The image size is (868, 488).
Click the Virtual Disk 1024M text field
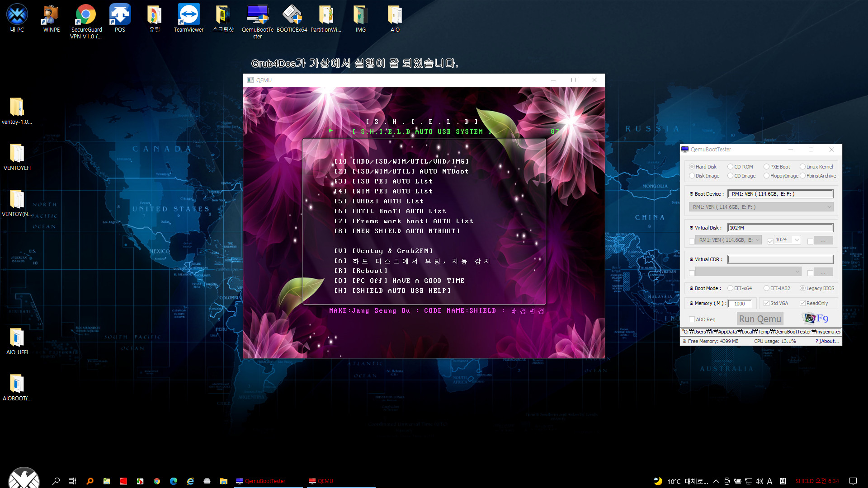tap(780, 228)
